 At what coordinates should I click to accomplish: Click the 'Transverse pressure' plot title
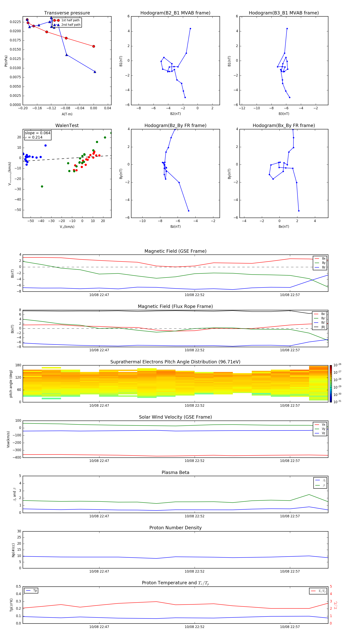pyautogui.click(x=67, y=13)
